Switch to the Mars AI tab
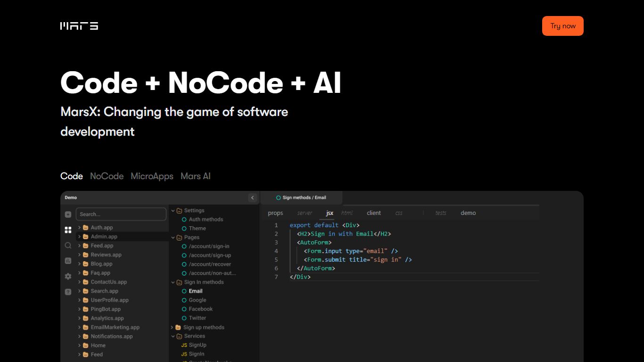The height and width of the screenshot is (362, 644). click(x=195, y=176)
